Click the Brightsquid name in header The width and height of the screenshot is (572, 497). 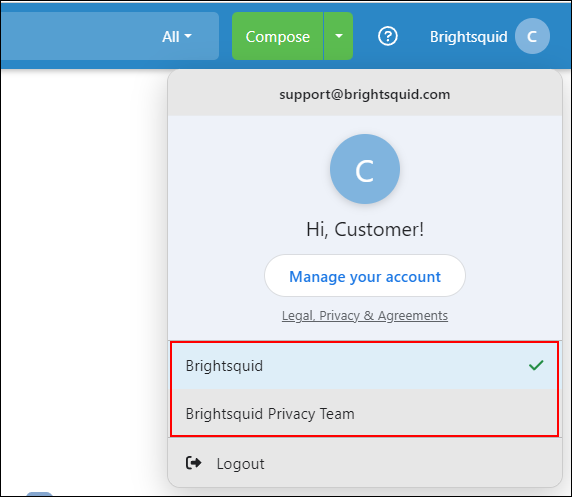click(468, 37)
